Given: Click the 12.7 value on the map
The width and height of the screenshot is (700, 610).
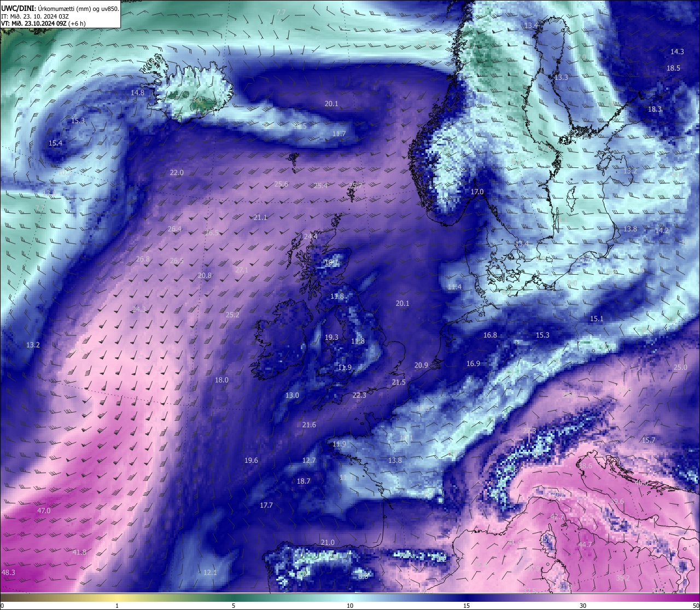Looking at the screenshot, I should pos(309,460).
